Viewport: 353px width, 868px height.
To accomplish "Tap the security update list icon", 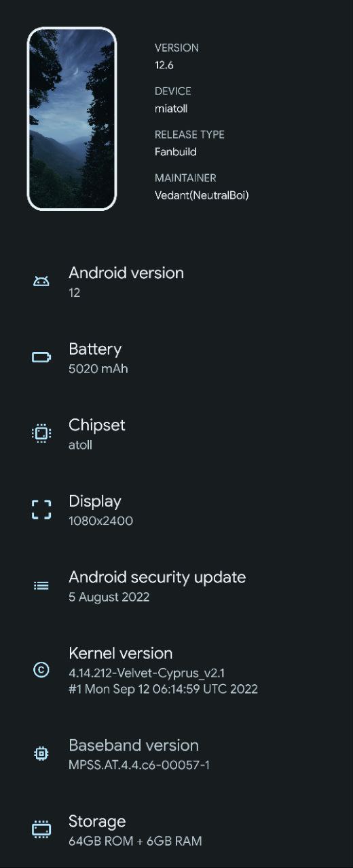I will [x=41, y=585].
